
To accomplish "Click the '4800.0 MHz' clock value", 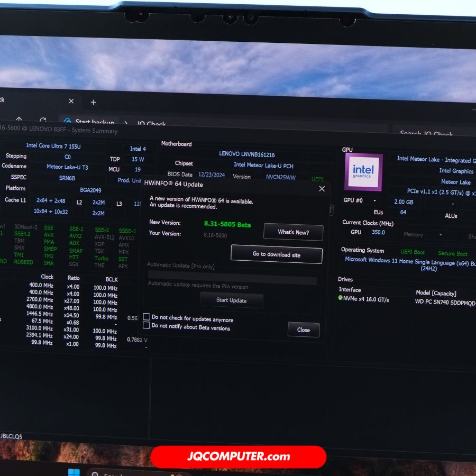I will point(40,307).
